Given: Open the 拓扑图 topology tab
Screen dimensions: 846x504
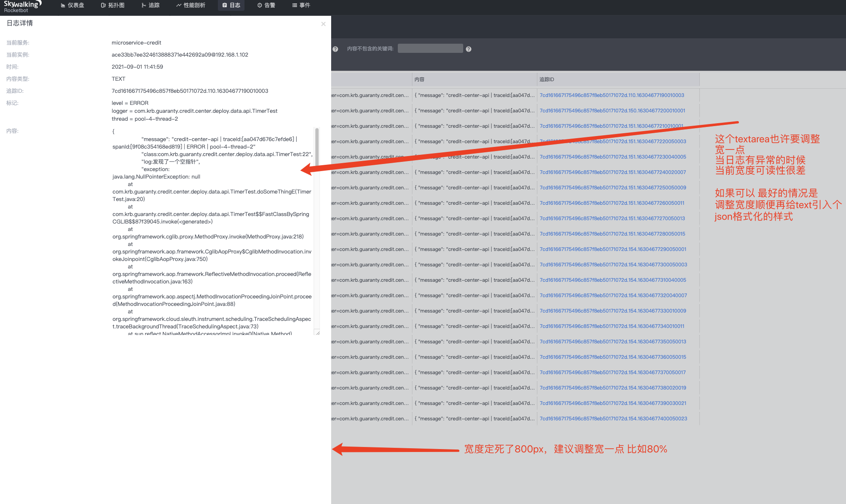Looking at the screenshot, I should (x=112, y=5).
